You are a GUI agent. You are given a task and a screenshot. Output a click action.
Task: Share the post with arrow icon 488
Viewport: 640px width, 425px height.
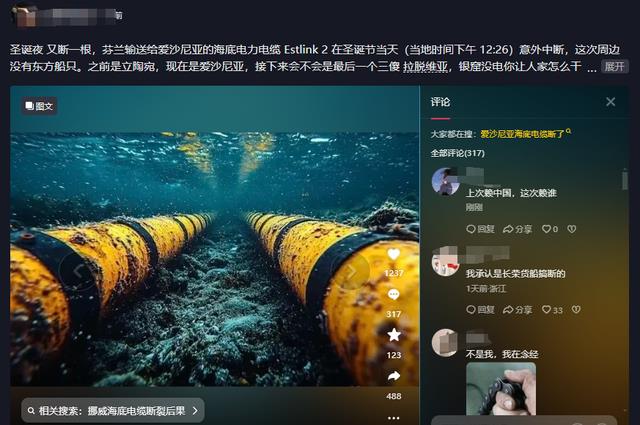(x=393, y=376)
